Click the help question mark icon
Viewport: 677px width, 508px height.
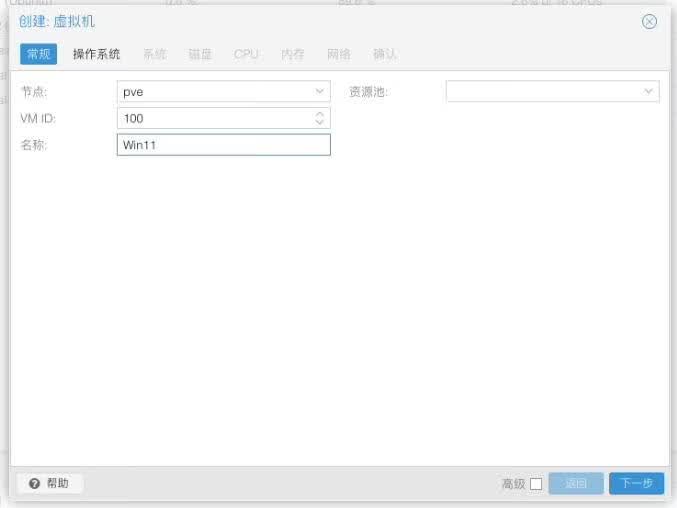point(34,483)
